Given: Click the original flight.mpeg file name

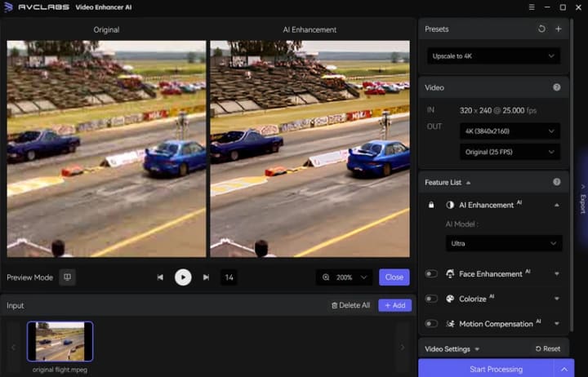Looking at the screenshot, I should coord(60,370).
